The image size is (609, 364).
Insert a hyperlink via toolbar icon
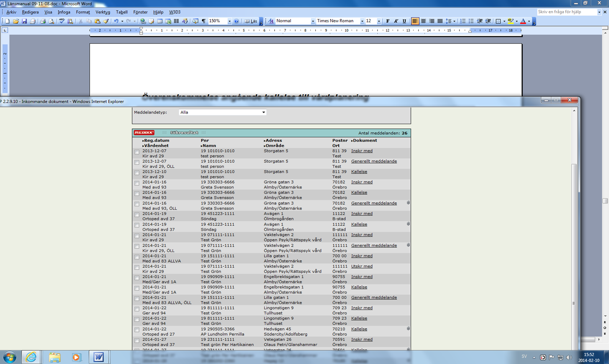pos(143,21)
